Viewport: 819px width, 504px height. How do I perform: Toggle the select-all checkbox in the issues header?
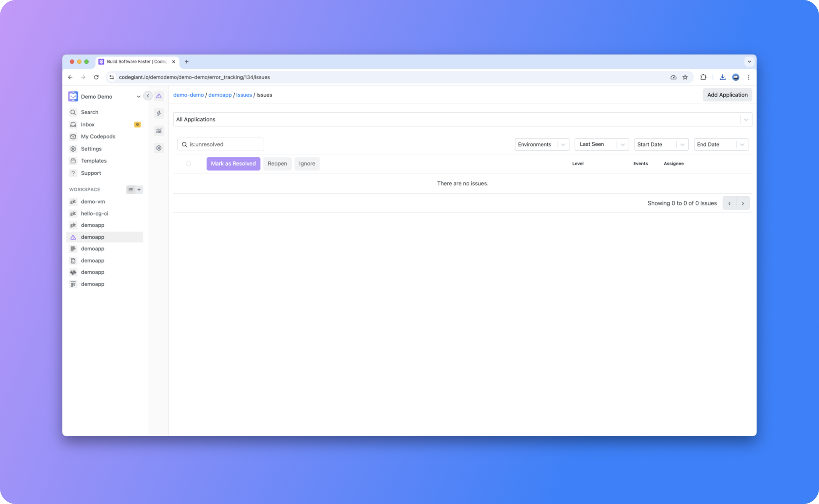pos(188,163)
